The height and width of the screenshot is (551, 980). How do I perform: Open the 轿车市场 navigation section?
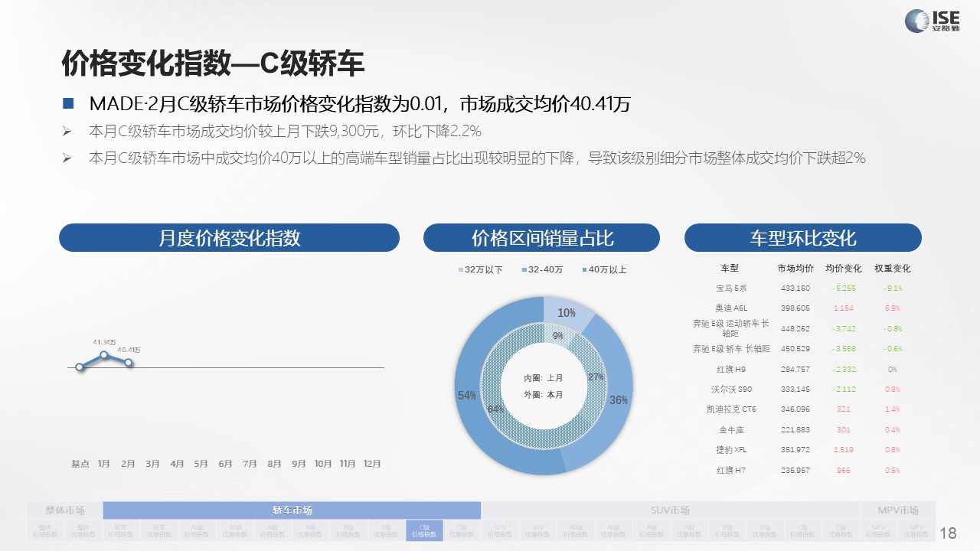point(292,510)
